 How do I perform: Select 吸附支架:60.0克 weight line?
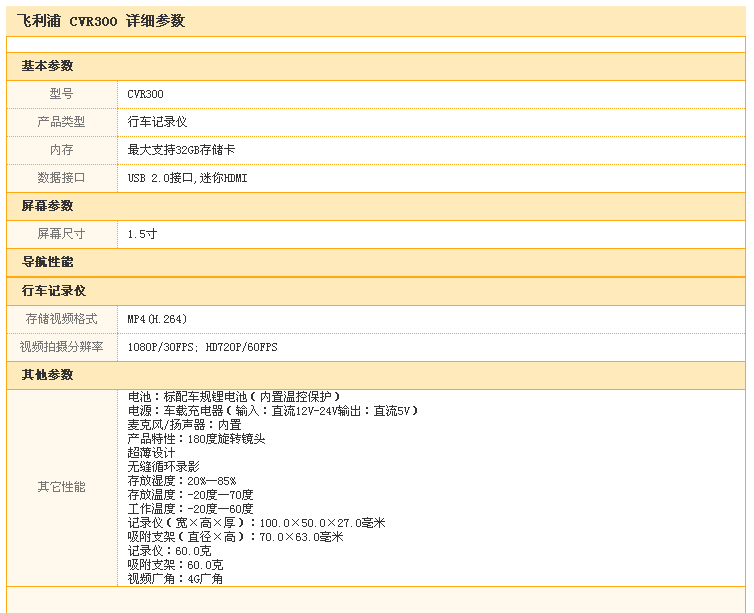pyautogui.click(x=176, y=564)
